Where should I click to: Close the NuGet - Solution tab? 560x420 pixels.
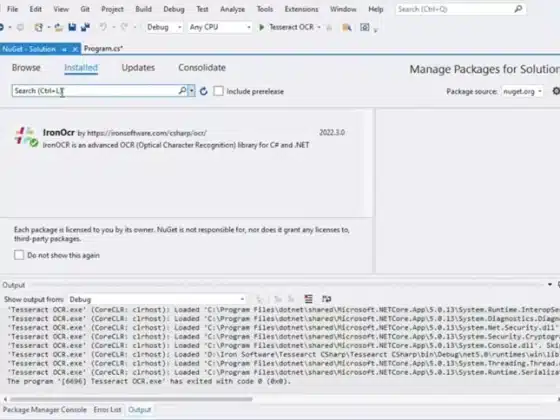(x=75, y=49)
